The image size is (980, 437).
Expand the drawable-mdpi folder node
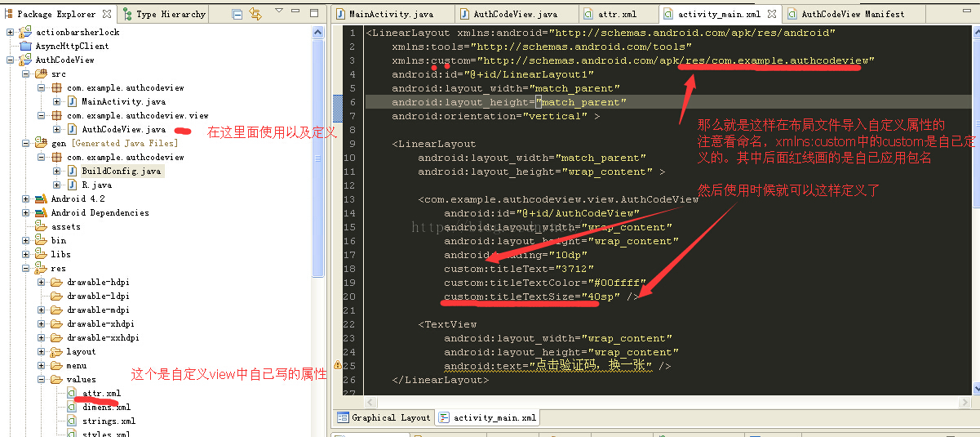pyautogui.click(x=42, y=310)
